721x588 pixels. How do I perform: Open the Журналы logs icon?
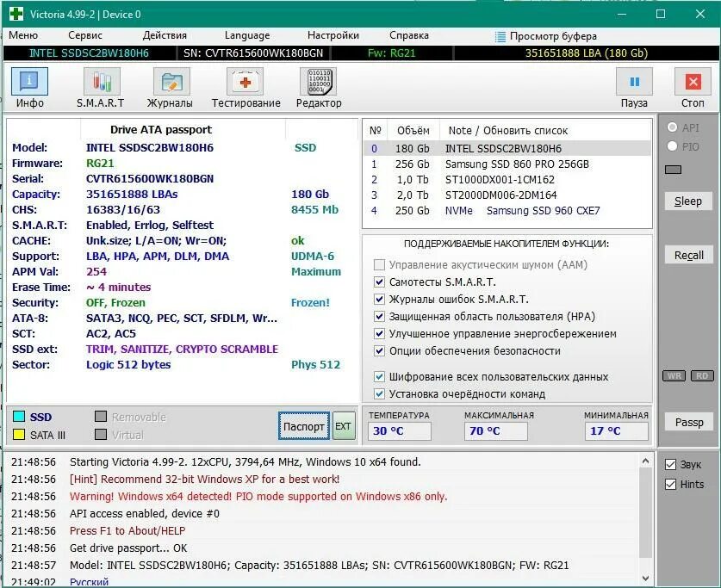[171, 82]
